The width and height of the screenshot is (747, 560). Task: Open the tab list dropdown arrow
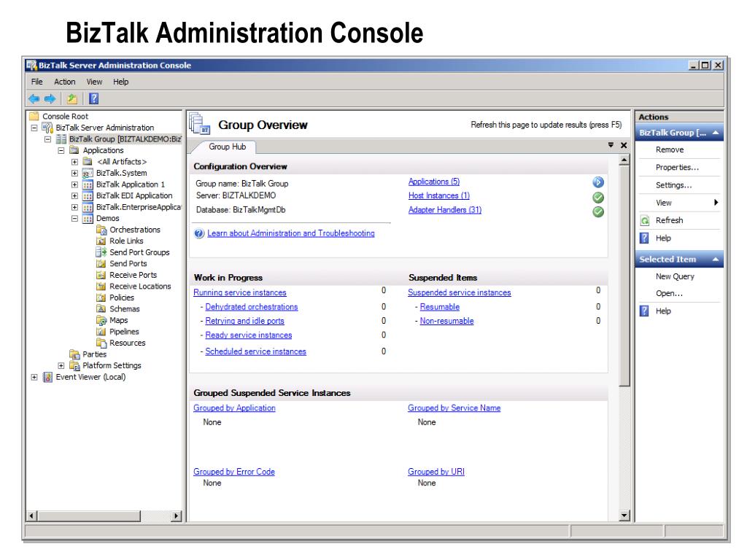pyautogui.click(x=611, y=145)
